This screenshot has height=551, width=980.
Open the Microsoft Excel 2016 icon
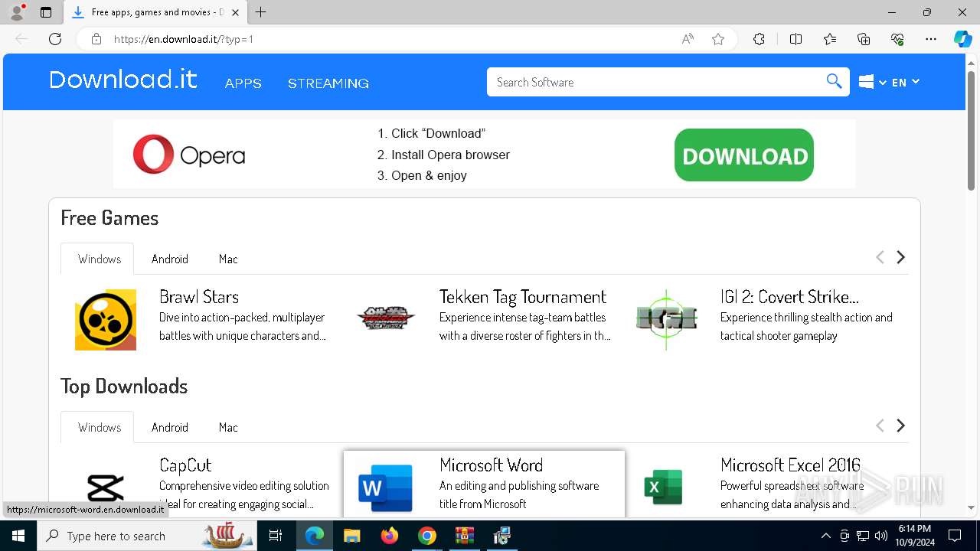[x=663, y=487]
